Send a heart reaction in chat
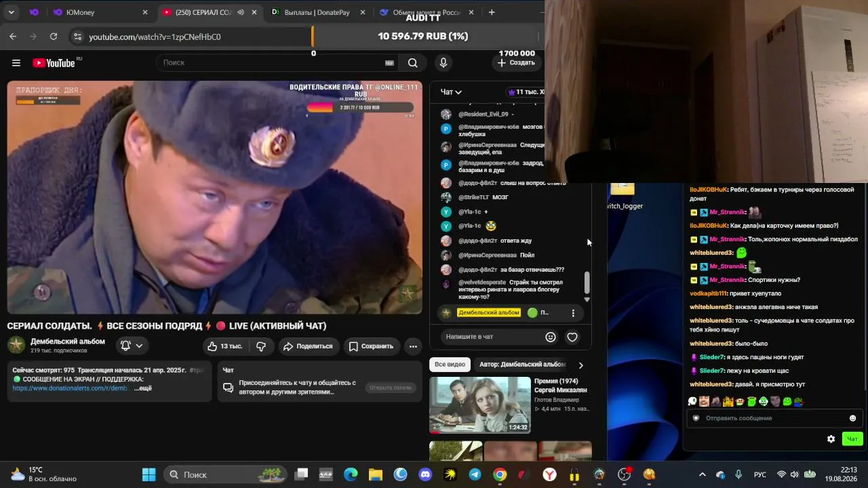This screenshot has height=488, width=868. pyautogui.click(x=572, y=337)
